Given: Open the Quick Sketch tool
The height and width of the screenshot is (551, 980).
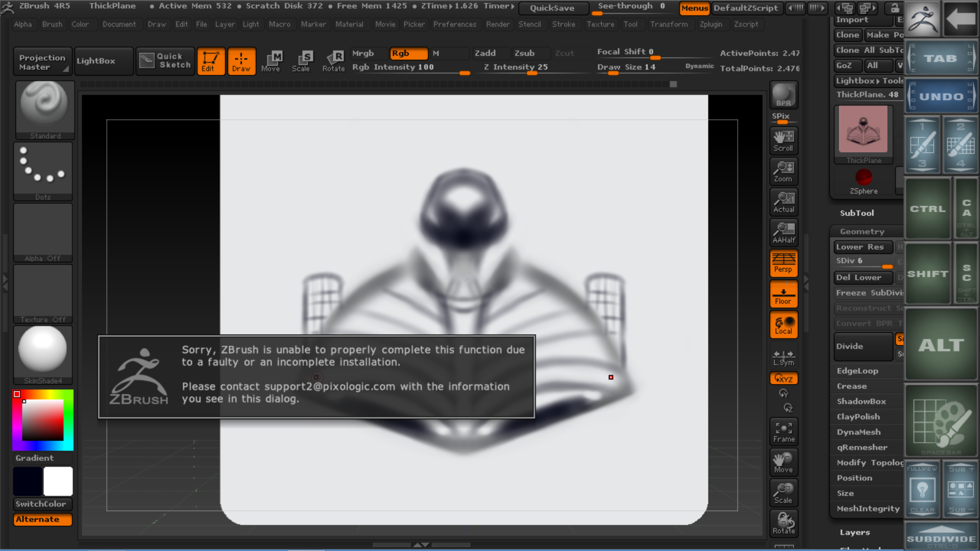Looking at the screenshot, I should 165,61.
